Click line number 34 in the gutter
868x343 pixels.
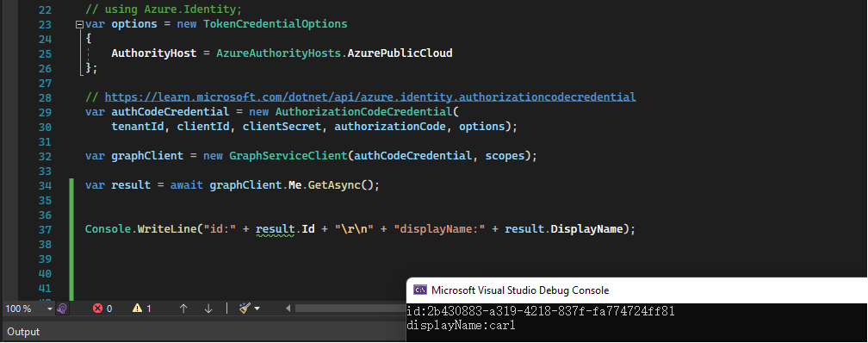tap(45, 185)
